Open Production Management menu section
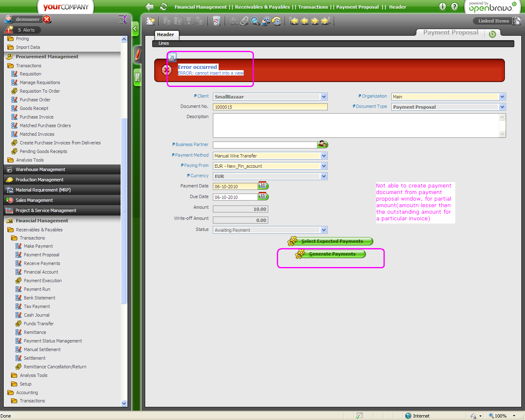Screen dimensions: 525x420 62,180
